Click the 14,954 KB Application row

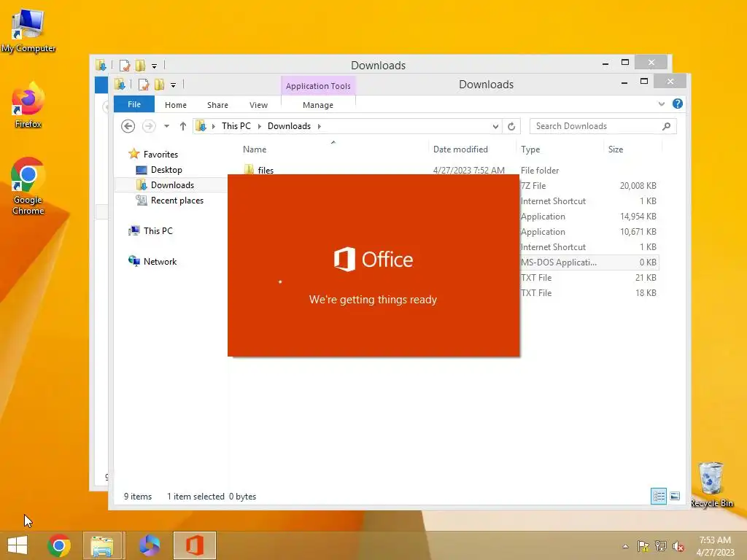click(x=589, y=216)
